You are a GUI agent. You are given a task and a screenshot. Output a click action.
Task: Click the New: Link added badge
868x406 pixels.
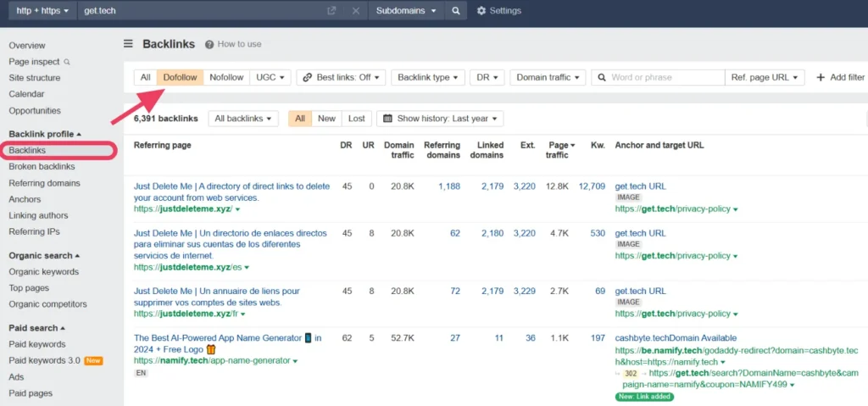(644, 397)
